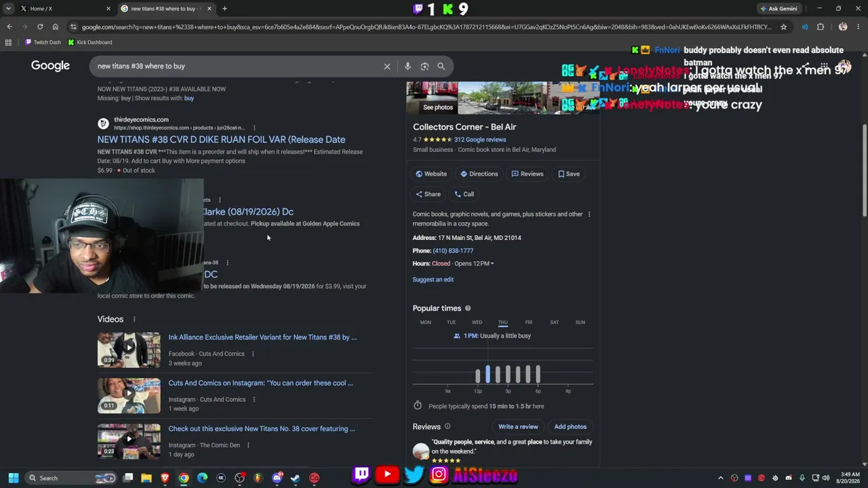Clear the Google search box text
Image resolution: width=868 pixels, height=488 pixels.
[x=387, y=66]
